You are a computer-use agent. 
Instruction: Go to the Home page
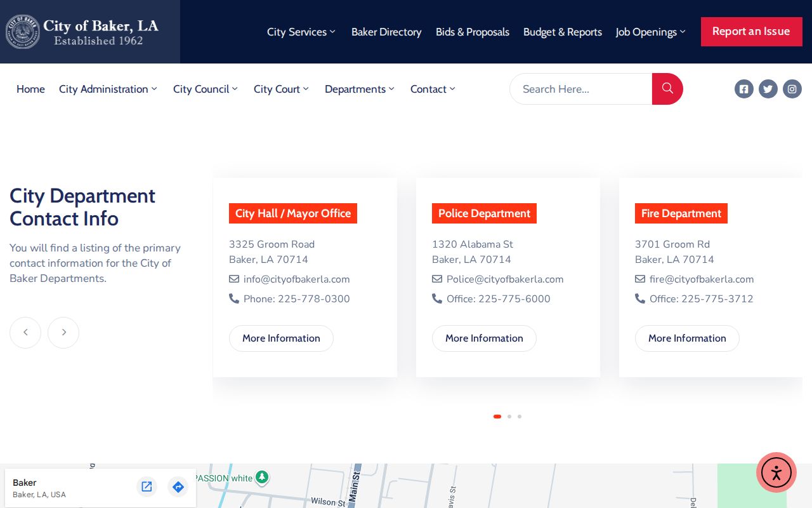(30, 89)
